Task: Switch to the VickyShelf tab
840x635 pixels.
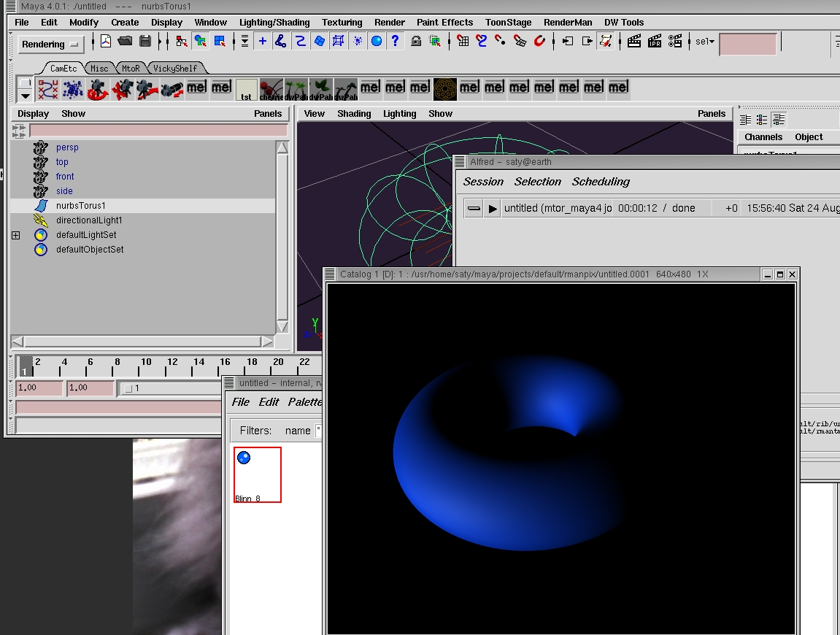Action: coord(174,69)
